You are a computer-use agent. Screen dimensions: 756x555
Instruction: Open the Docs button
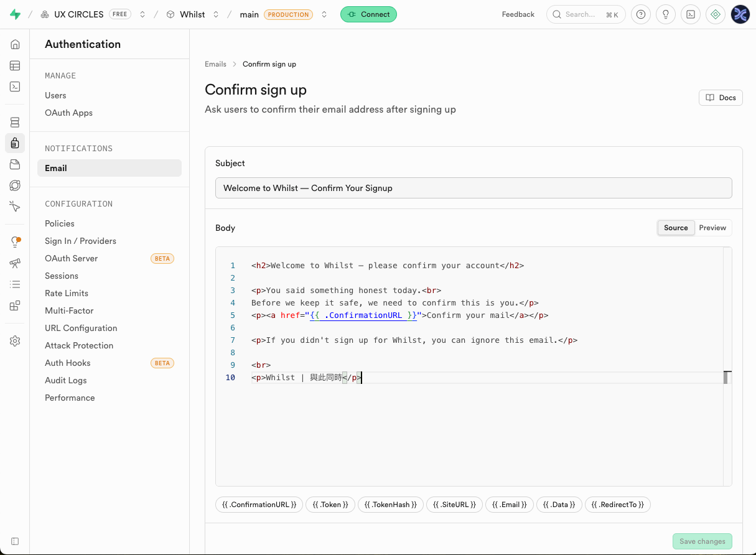(x=721, y=98)
